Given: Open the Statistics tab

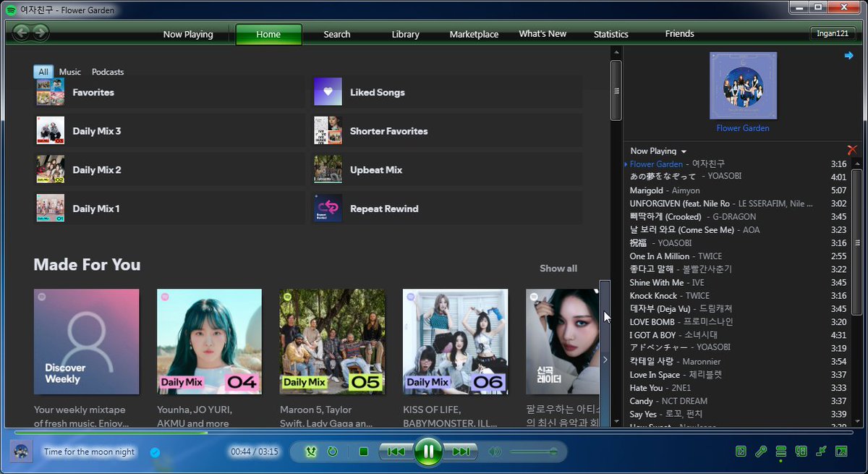Looking at the screenshot, I should coord(611,34).
